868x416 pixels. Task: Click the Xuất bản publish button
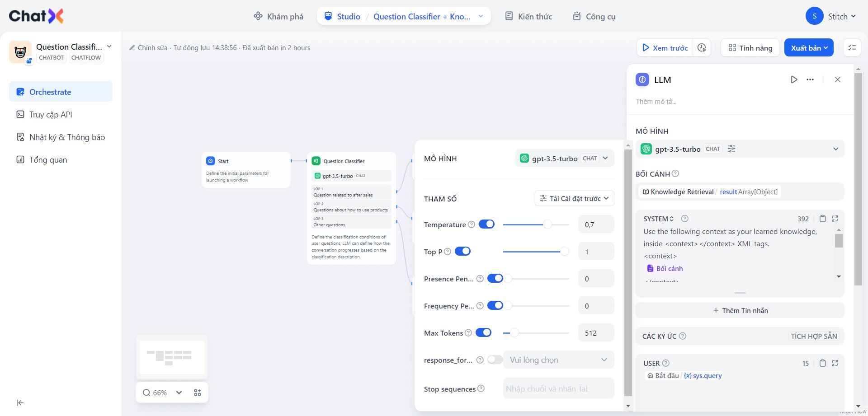(809, 48)
